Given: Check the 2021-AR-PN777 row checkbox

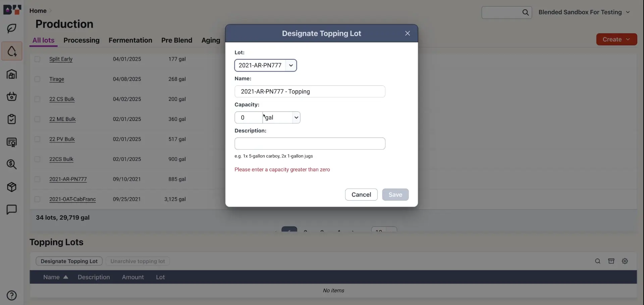Looking at the screenshot, I should 37,179.
